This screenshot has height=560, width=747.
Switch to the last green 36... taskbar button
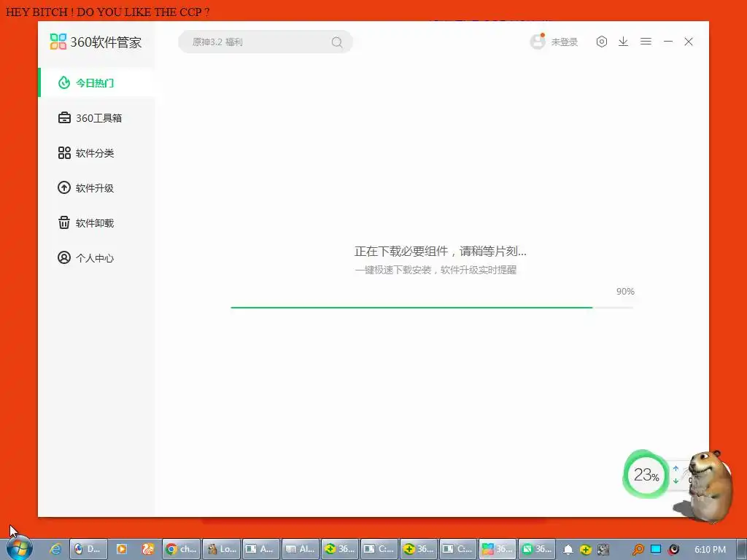pos(537,549)
